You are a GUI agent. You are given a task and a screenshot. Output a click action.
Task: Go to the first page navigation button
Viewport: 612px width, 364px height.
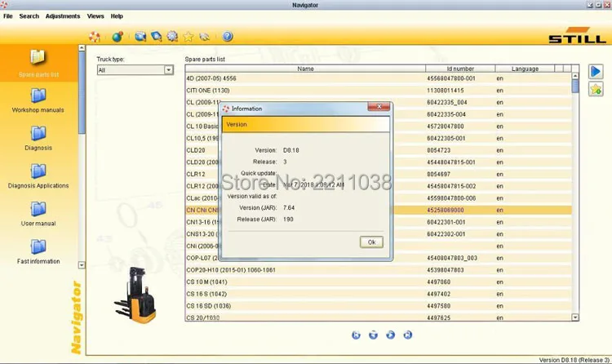(357, 335)
